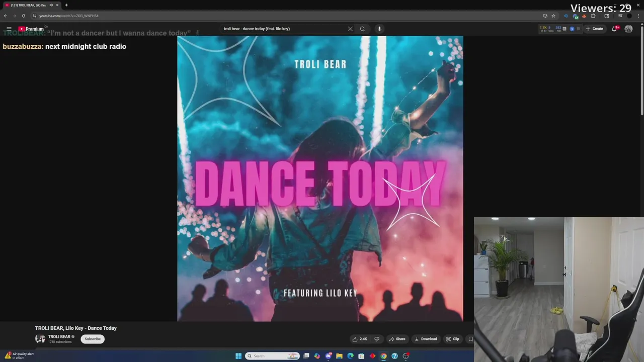This screenshot has width=644, height=362.
Task: Start voice search with the microphone
Action: [x=379, y=29]
